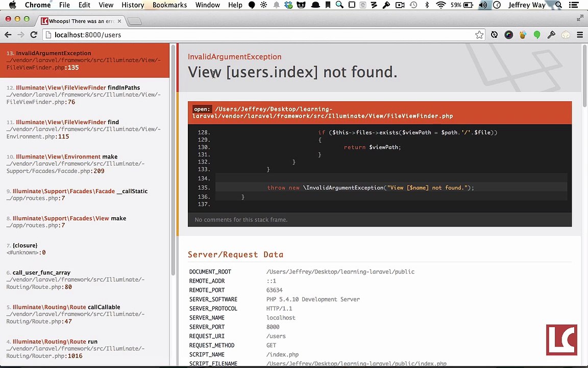Click the Dropbox menu bar icon
Screen dimensions: 588x368
(288, 5)
